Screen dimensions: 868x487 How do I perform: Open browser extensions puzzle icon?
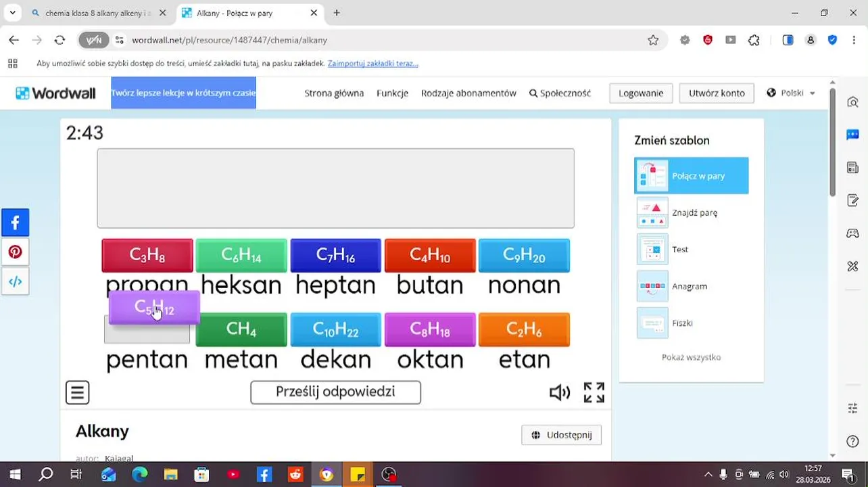click(754, 40)
